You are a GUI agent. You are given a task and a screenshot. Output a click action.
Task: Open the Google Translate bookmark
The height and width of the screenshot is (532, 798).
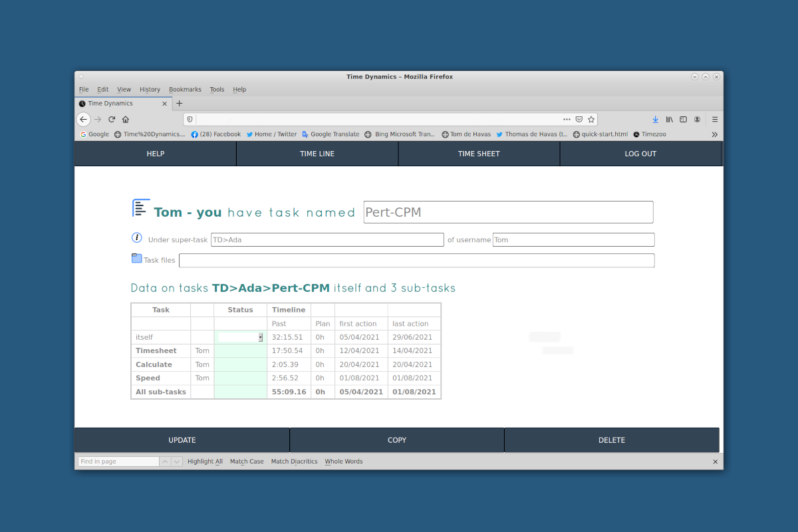(x=331, y=134)
